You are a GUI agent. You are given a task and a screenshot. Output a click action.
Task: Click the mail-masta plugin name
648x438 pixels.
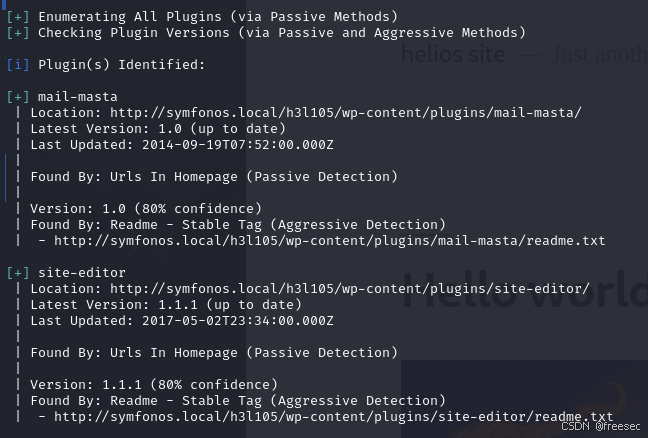pyautogui.click(x=78, y=97)
